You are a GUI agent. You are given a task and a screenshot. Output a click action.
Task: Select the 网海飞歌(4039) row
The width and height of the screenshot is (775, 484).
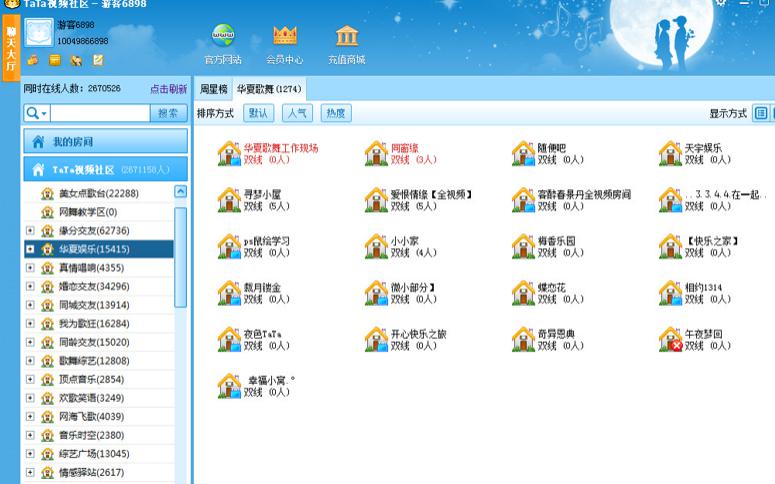[99, 417]
